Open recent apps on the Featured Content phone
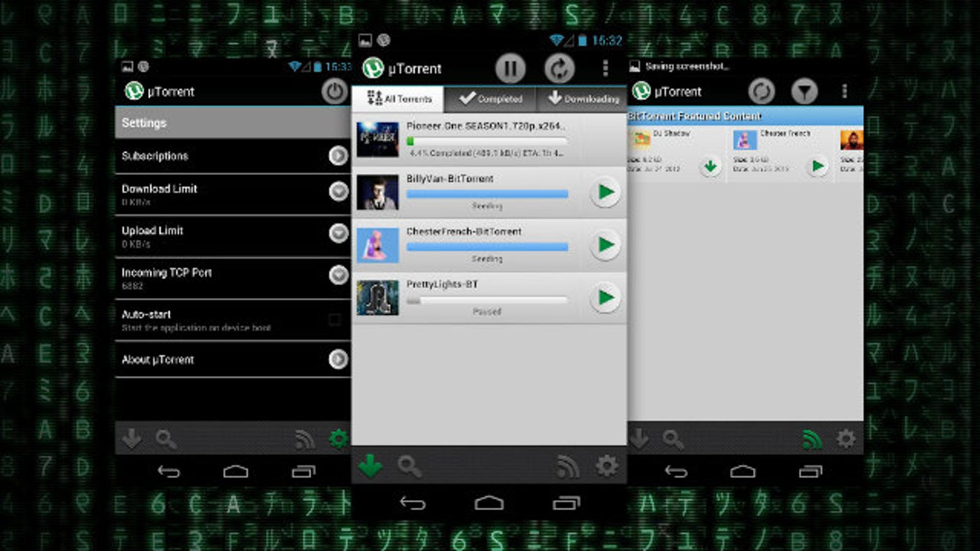 tap(810, 471)
